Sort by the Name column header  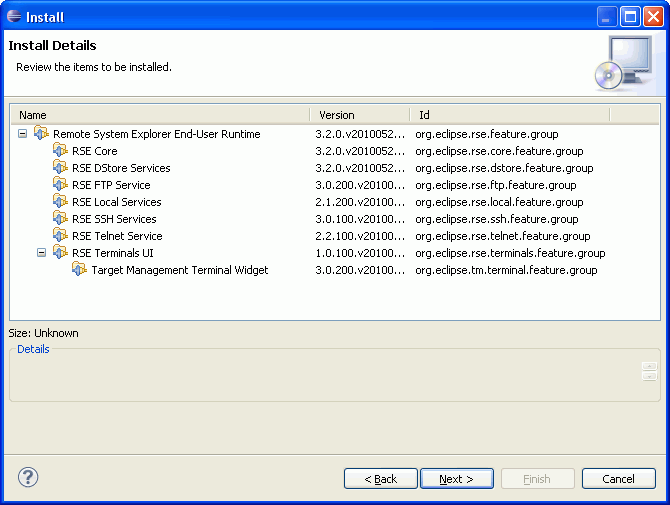click(x=160, y=115)
